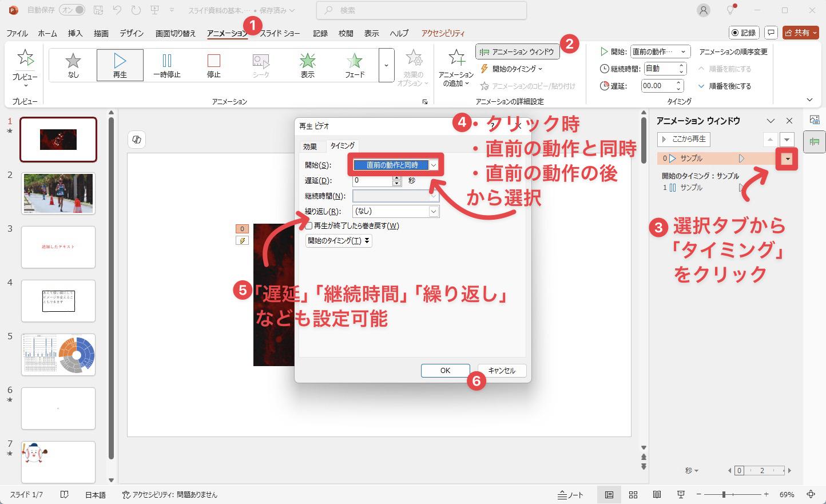Open animation pane options chevron

click(x=771, y=121)
